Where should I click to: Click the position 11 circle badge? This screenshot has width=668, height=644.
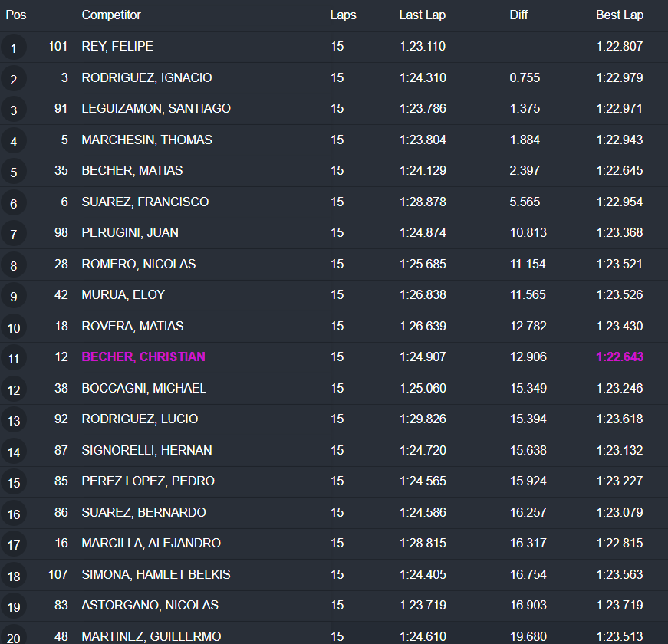coord(14,359)
